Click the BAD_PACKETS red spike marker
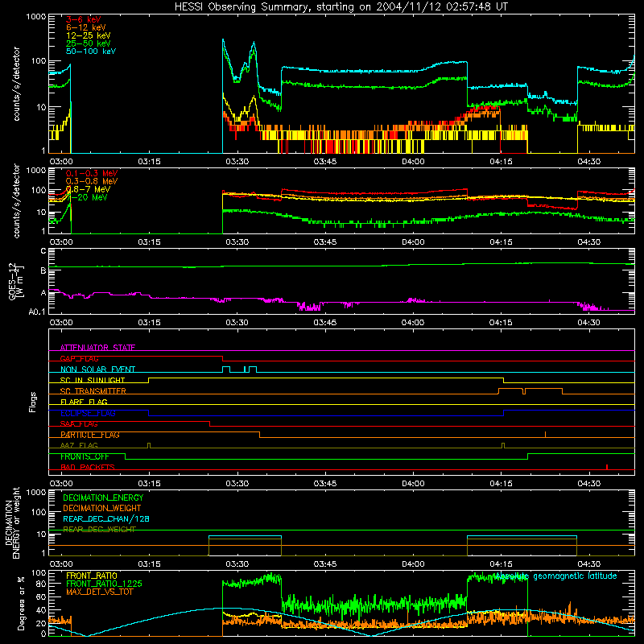This screenshot has height=644, width=644. tap(607, 467)
